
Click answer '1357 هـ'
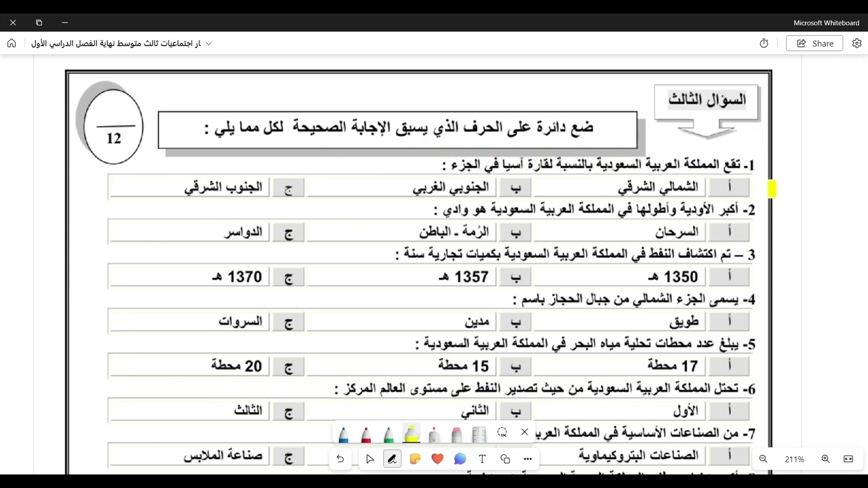tap(463, 277)
